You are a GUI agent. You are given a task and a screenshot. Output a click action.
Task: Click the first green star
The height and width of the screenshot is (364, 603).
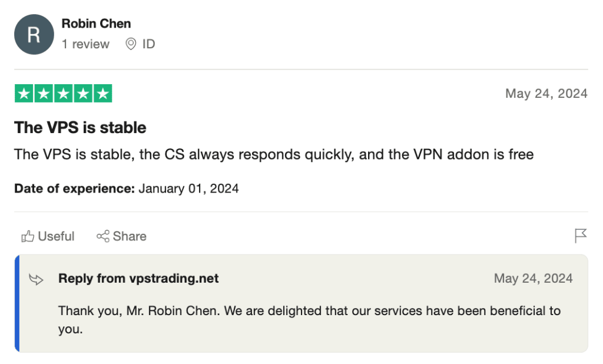(x=24, y=94)
